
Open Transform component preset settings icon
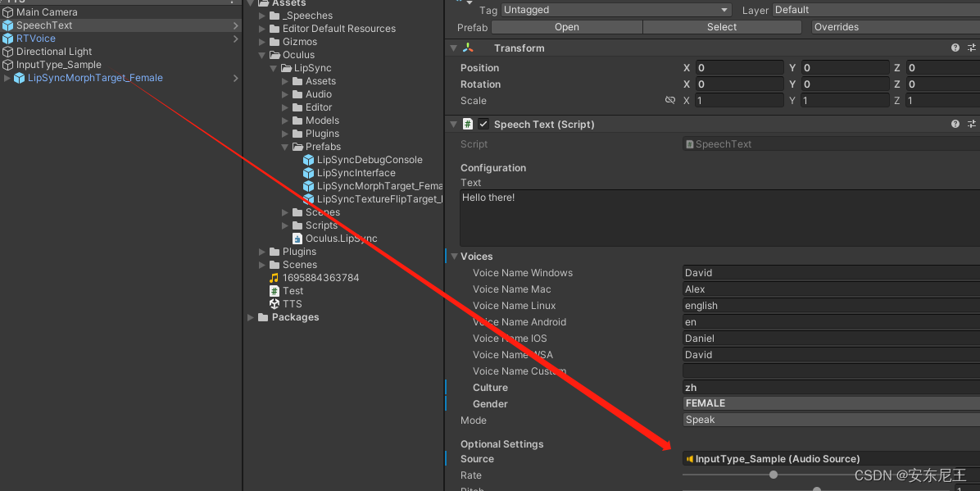pyautogui.click(x=971, y=48)
